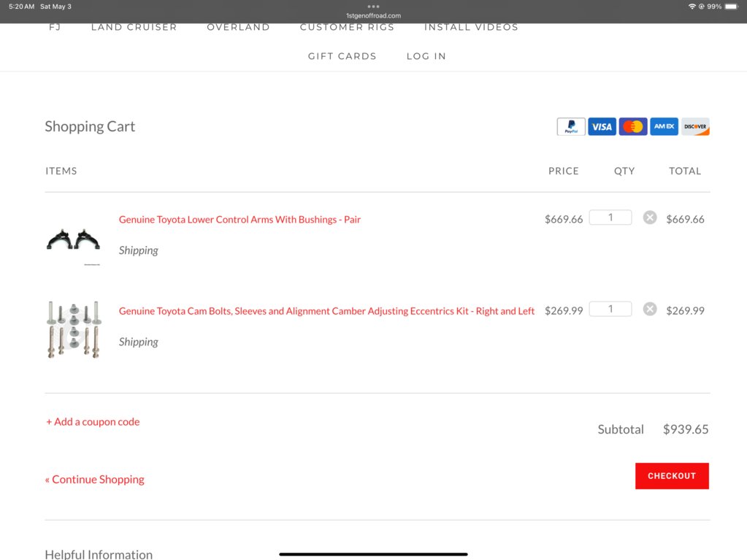Image resolution: width=747 pixels, height=560 pixels.
Task: Click Continue Shopping link
Action: pos(95,480)
